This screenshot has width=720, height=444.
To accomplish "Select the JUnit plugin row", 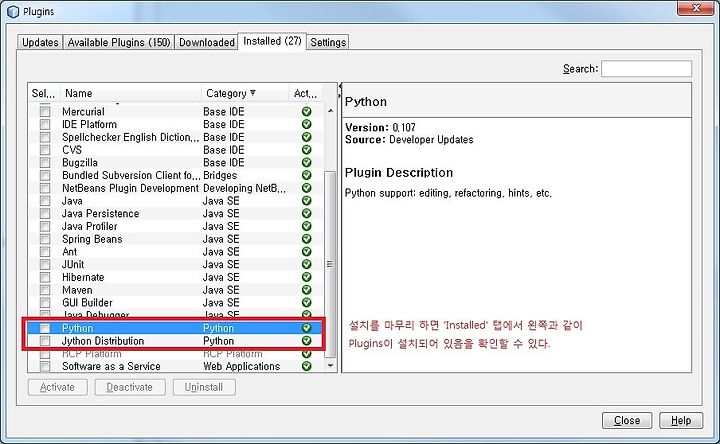I will click(176, 264).
